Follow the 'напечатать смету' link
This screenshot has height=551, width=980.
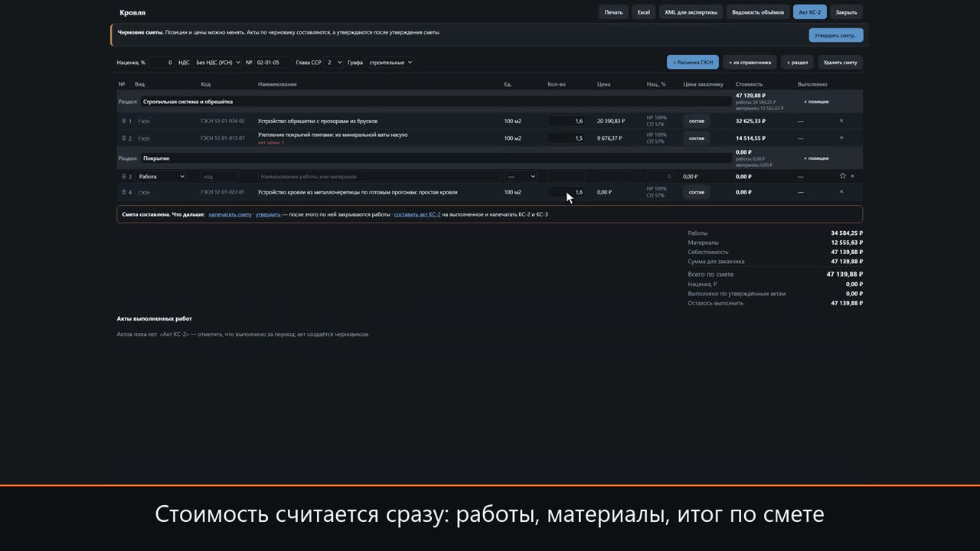[x=230, y=214]
